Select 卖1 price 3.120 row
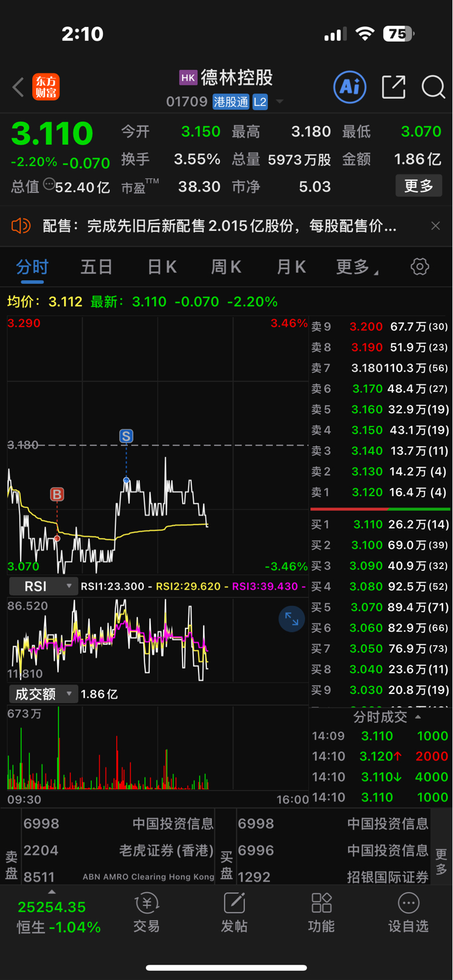Viewport: 453px width, 980px height. 380,492
